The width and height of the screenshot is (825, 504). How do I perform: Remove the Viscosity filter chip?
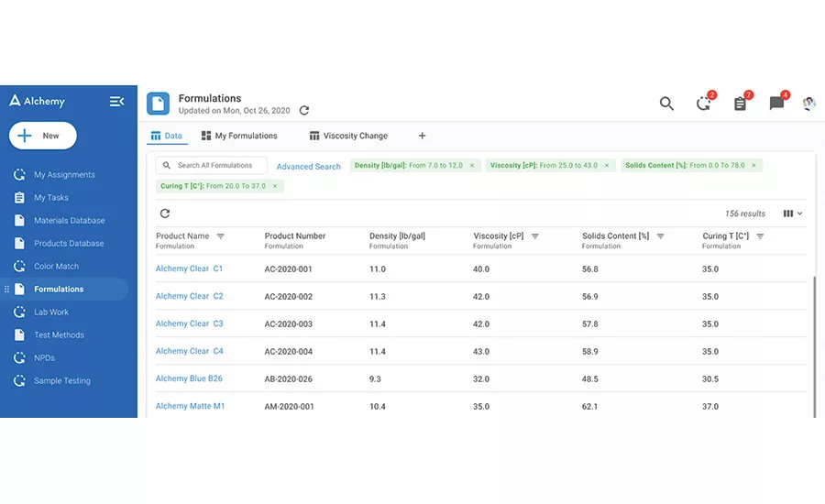[607, 166]
